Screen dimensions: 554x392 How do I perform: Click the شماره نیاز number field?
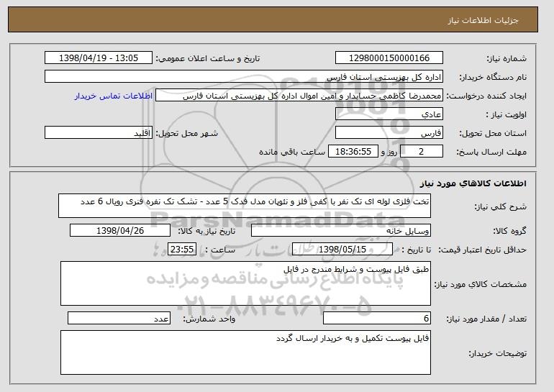pos(389,58)
